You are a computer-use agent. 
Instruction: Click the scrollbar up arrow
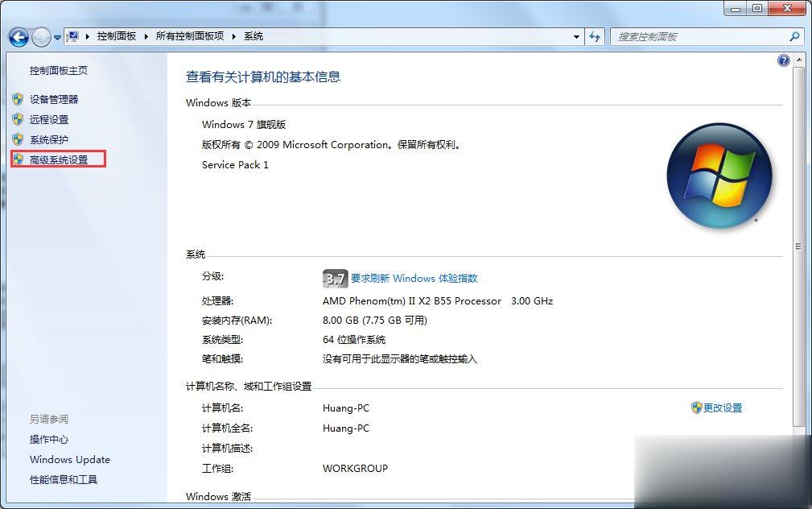799,60
